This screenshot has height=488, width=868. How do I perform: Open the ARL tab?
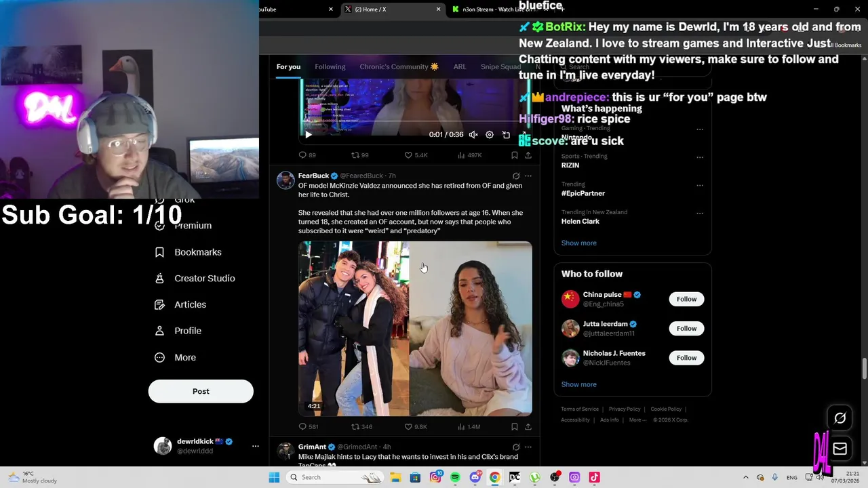pos(460,66)
